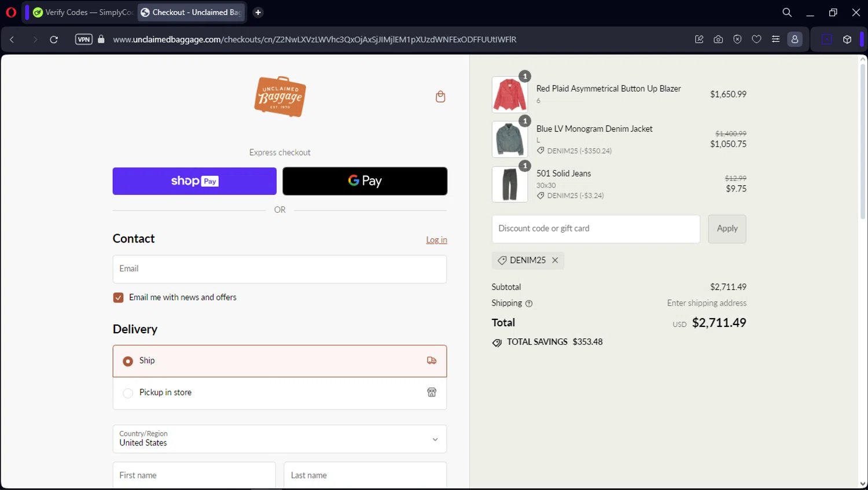Click the First name input field
This screenshot has height=490, width=868.
(x=194, y=475)
